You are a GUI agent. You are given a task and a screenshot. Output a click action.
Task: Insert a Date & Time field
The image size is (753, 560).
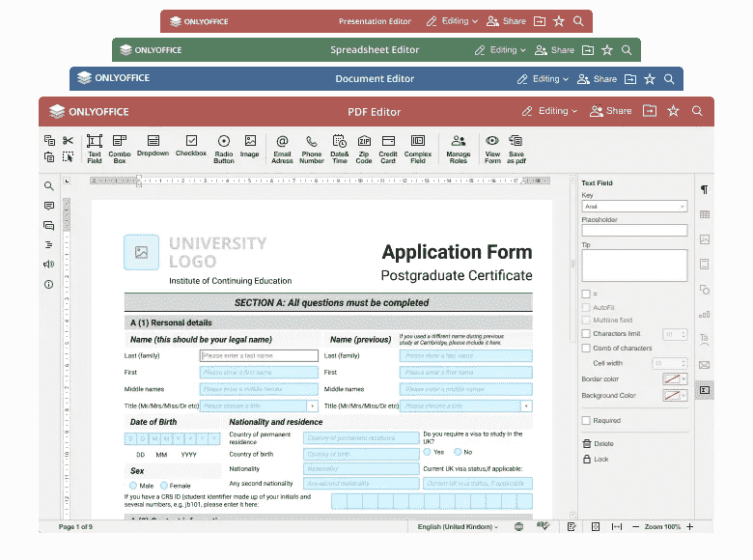340,149
